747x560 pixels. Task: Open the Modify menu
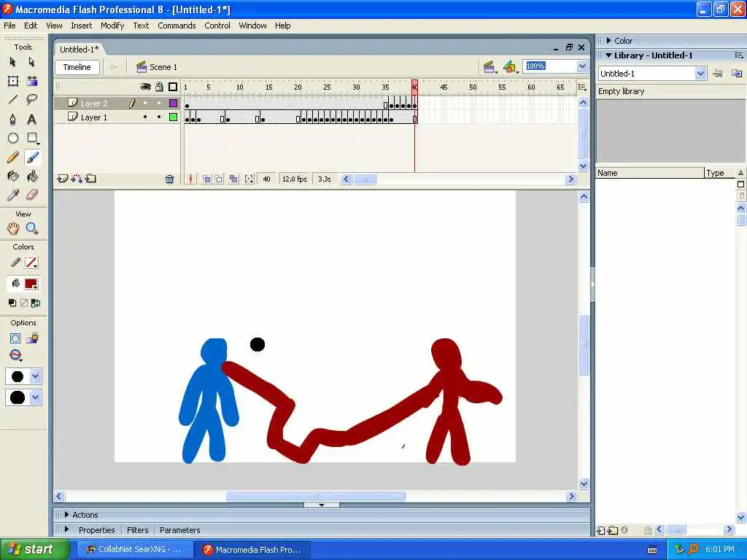click(x=112, y=26)
